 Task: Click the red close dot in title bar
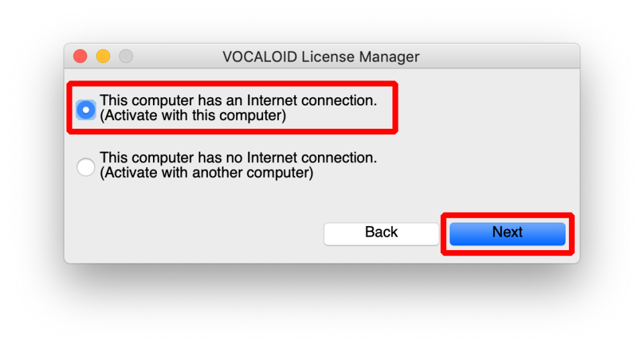pyautogui.click(x=80, y=57)
